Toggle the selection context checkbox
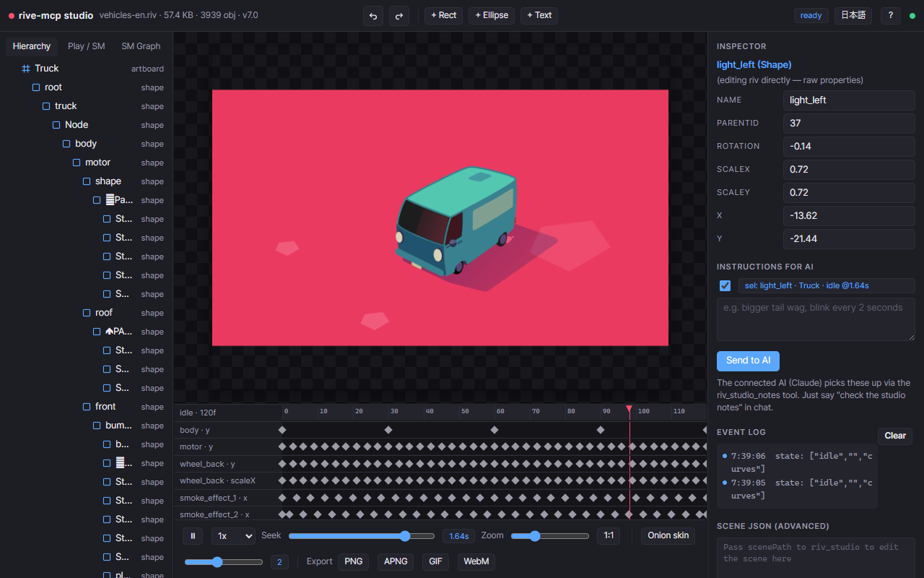Viewport: 924px width, 578px height. pos(725,285)
